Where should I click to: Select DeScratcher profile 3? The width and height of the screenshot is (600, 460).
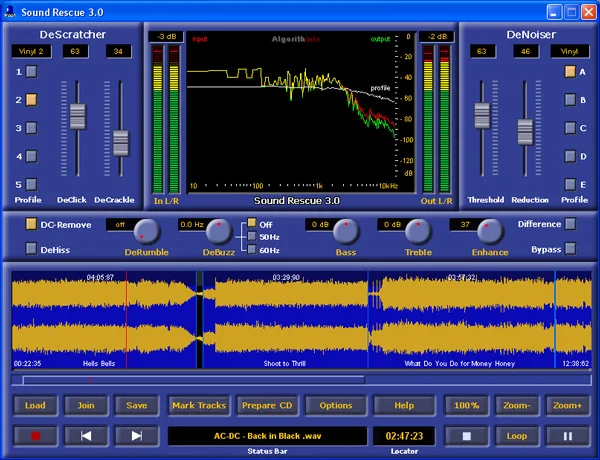(x=31, y=128)
